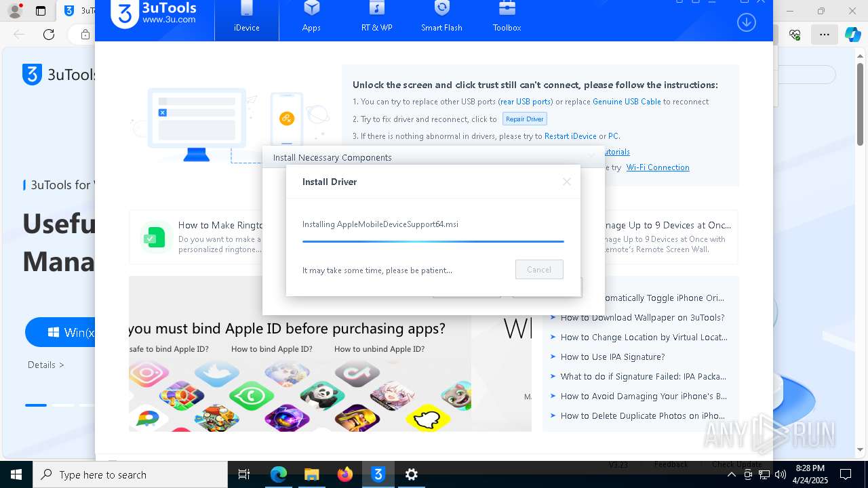This screenshot has height=488, width=868.
Task: Click the 3uTools logo in header
Action: point(154,14)
